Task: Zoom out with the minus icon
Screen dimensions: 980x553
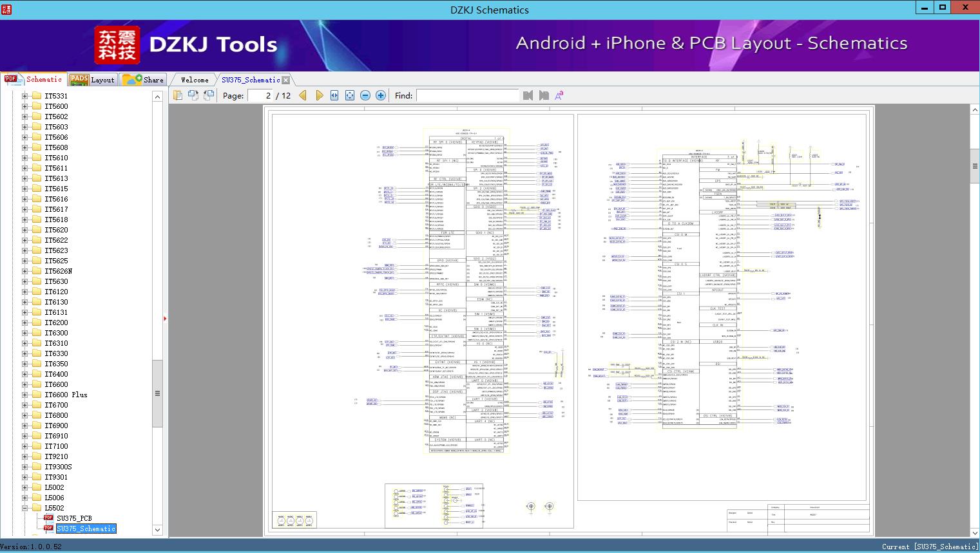Action: click(365, 95)
